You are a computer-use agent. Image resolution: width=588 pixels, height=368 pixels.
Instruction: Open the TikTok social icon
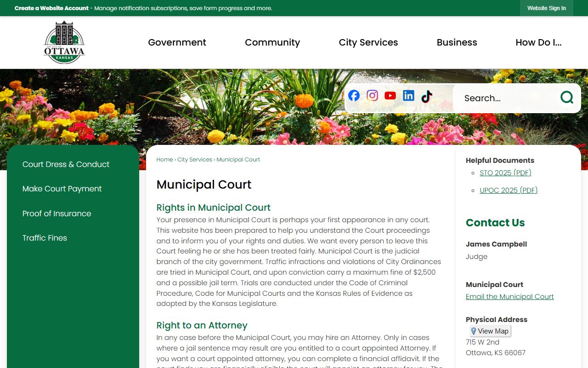click(x=427, y=96)
